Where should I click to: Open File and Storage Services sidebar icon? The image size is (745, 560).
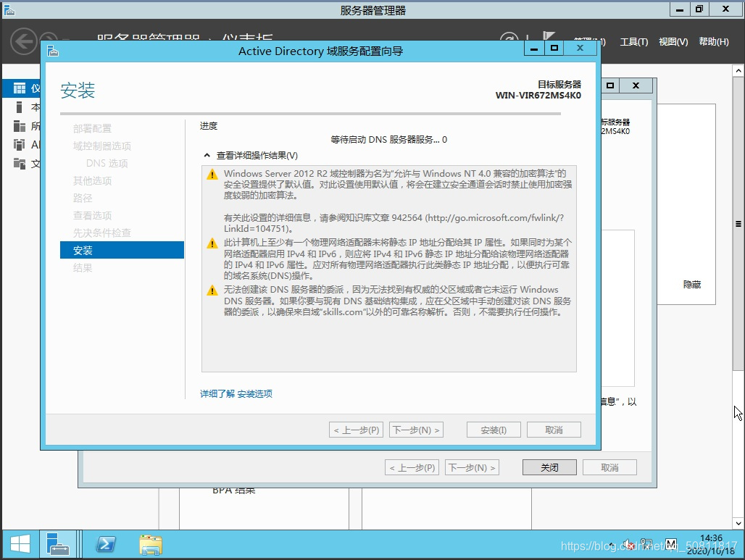click(x=20, y=164)
